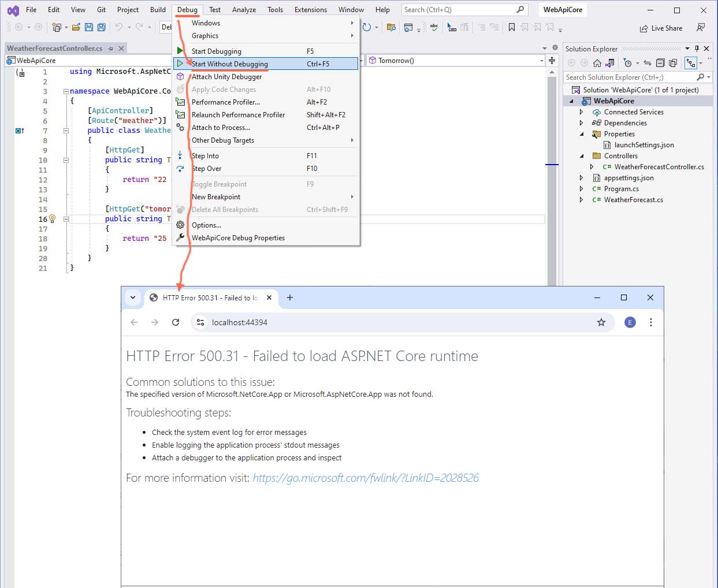The image size is (718, 588).
Task: Toggle pin on WeatherForecastController.cs tab
Action: pyautogui.click(x=110, y=49)
